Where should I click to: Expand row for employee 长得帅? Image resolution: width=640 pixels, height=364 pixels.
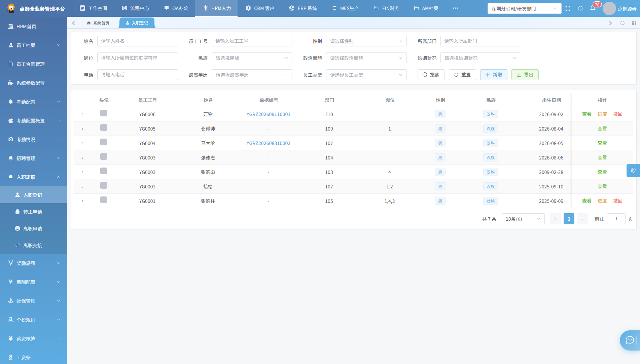pos(82,129)
